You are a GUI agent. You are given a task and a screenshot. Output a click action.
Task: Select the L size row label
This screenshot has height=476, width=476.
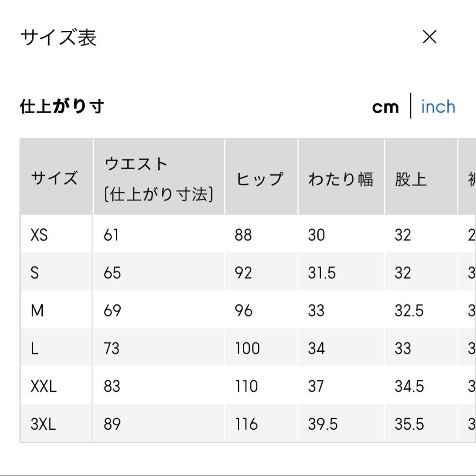[x=35, y=349]
